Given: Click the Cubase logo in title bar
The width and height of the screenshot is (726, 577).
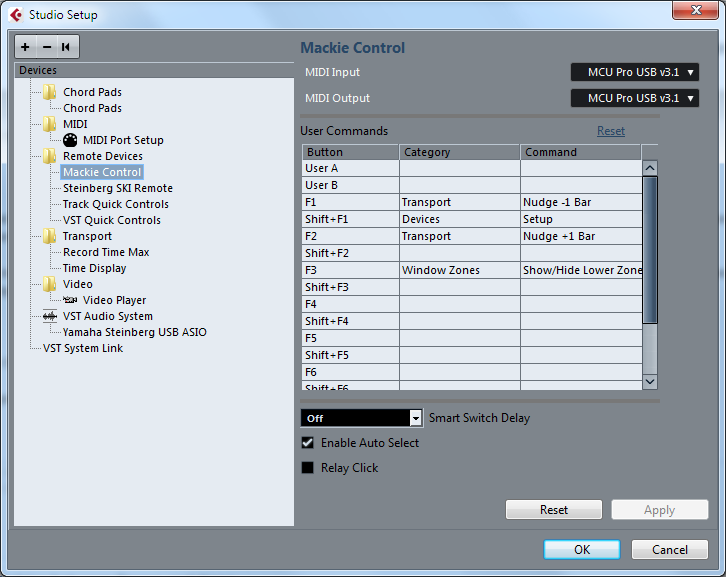Looking at the screenshot, I should click(16, 15).
